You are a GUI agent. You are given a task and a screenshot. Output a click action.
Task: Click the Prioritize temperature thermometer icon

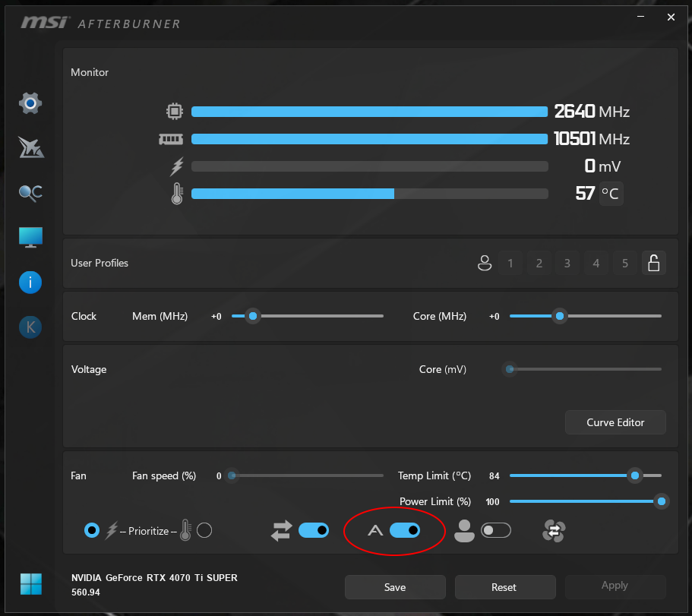tap(185, 530)
